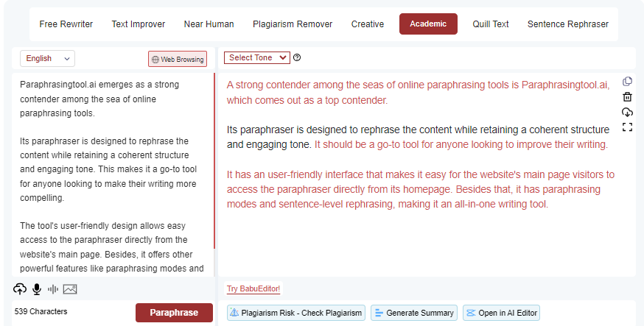Start voice input with microphone icon

(x=37, y=289)
